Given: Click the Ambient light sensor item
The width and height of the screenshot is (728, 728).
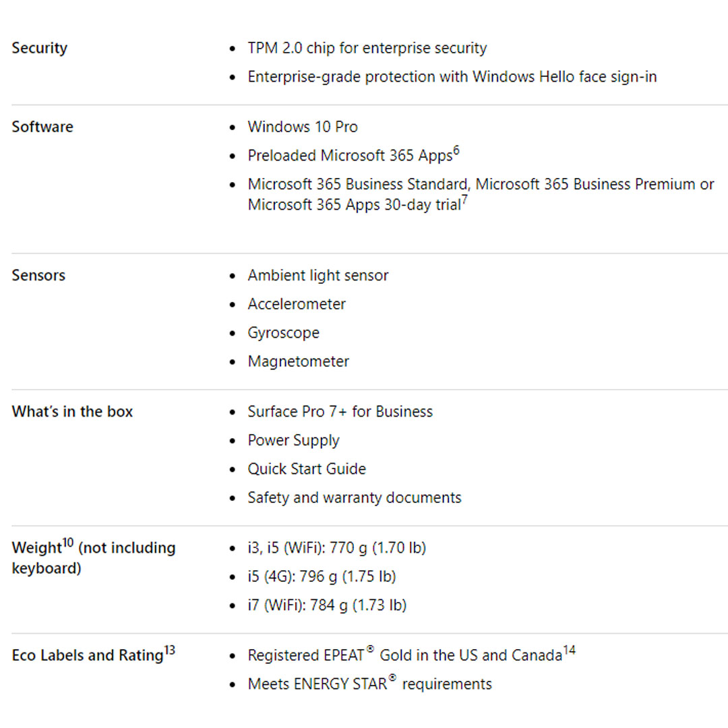Looking at the screenshot, I should click(317, 276).
